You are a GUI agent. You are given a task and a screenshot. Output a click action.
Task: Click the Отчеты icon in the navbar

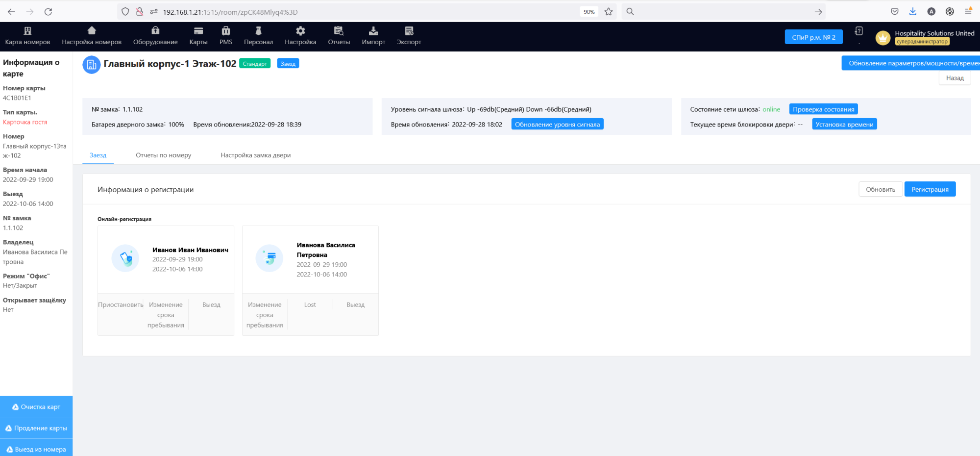tap(339, 30)
